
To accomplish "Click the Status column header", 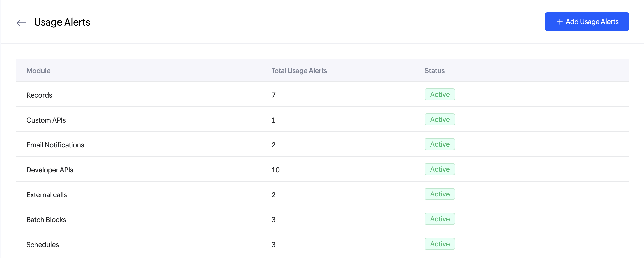I will [434, 71].
